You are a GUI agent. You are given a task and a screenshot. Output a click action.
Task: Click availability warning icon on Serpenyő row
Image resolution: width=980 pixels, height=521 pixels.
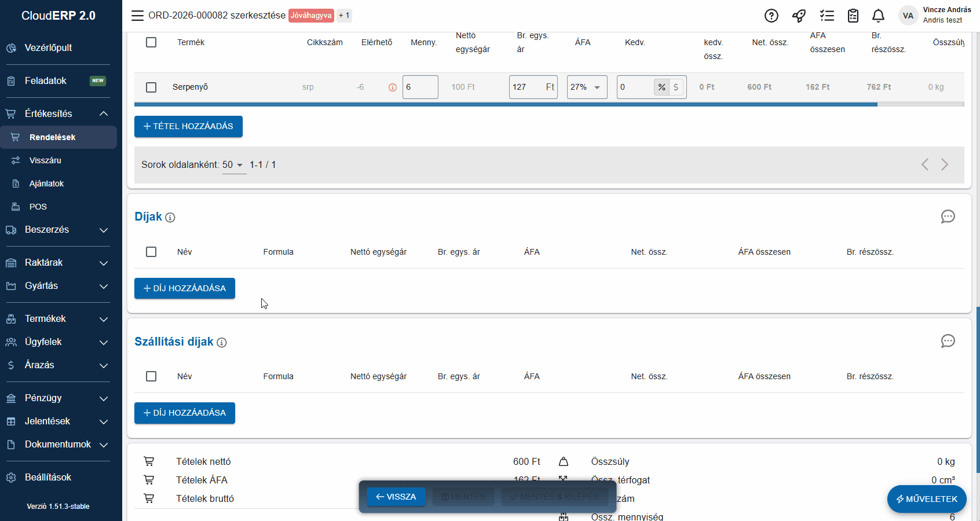tap(393, 87)
